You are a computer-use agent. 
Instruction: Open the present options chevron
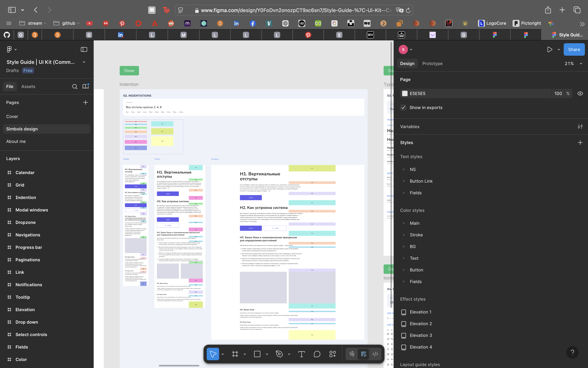559,49
